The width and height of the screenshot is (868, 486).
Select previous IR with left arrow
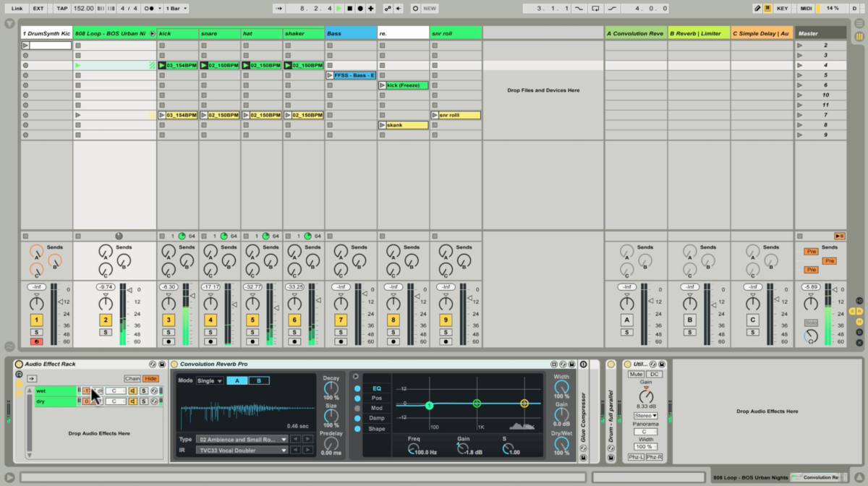click(296, 450)
